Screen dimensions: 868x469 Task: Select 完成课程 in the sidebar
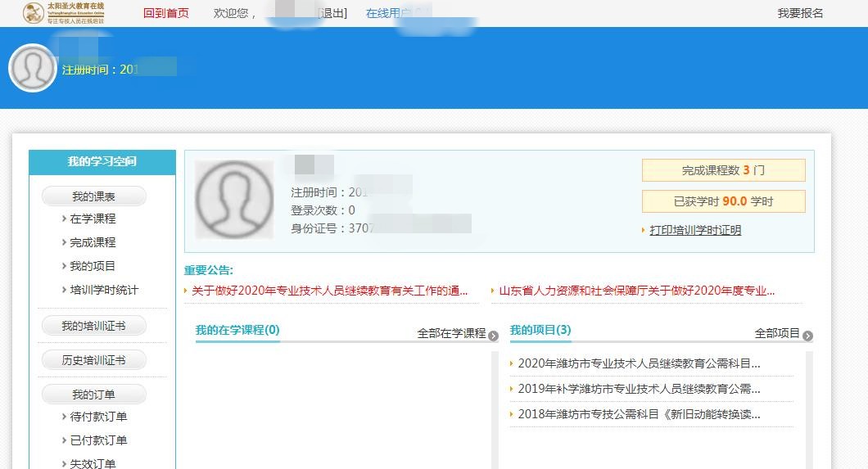[93, 242]
